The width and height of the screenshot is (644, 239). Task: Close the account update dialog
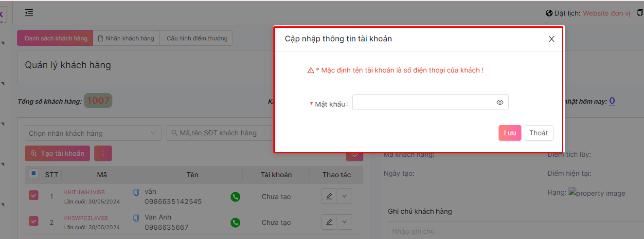(x=551, y=39)
